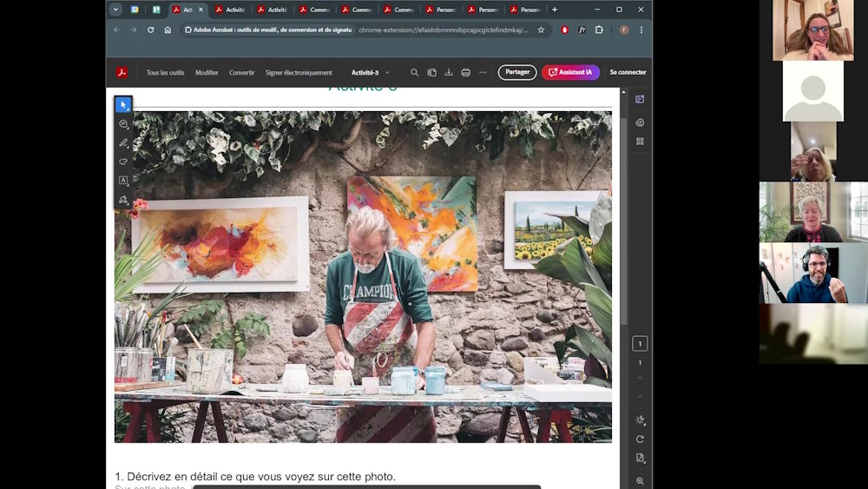Click the current page number box

[640, 344]
